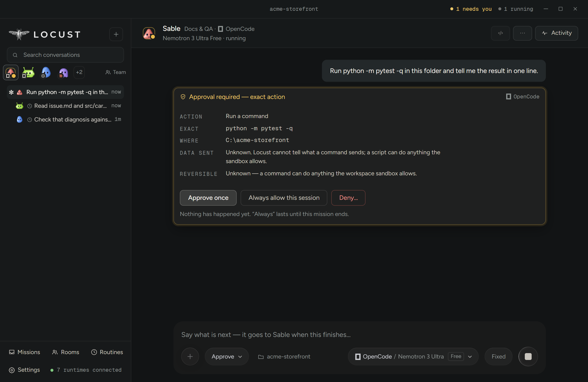The width and height of the screenshot is (588, 382).
Task: Click the clock icon on 'Check that diagnosis' row
Action: pyautogui.click(x=29, y=120)
